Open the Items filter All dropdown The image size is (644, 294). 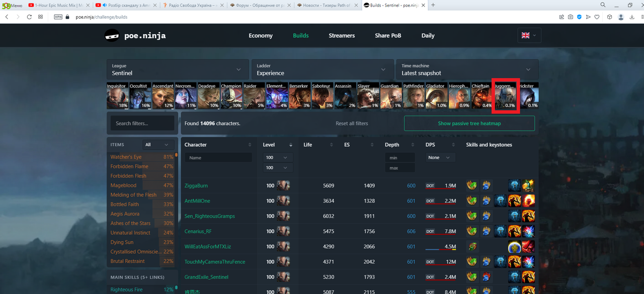(x=158, y=145)
